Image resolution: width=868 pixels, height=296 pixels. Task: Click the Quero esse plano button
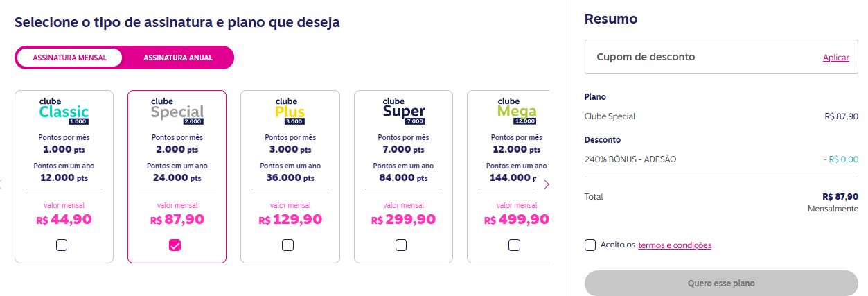pyautogui.click(x=721, y=284)
